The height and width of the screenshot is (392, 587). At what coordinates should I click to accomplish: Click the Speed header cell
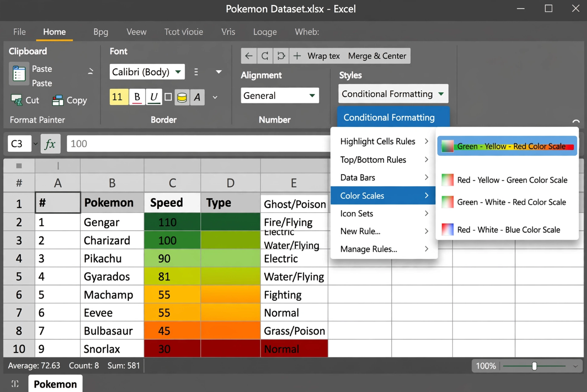click(x=172, y=203)
